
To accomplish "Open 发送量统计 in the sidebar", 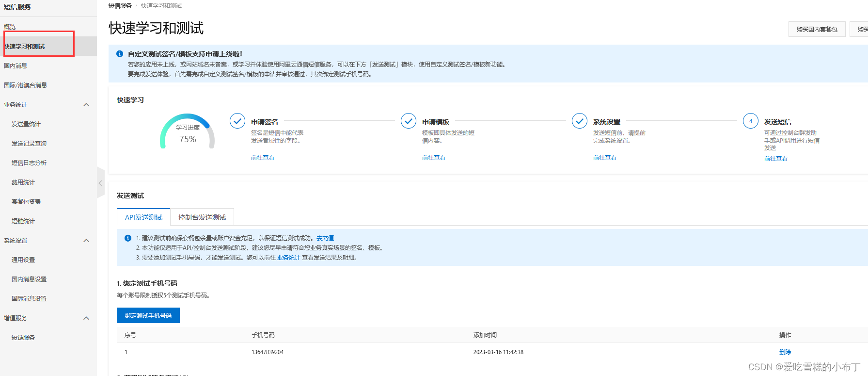I will coord(26,124).
